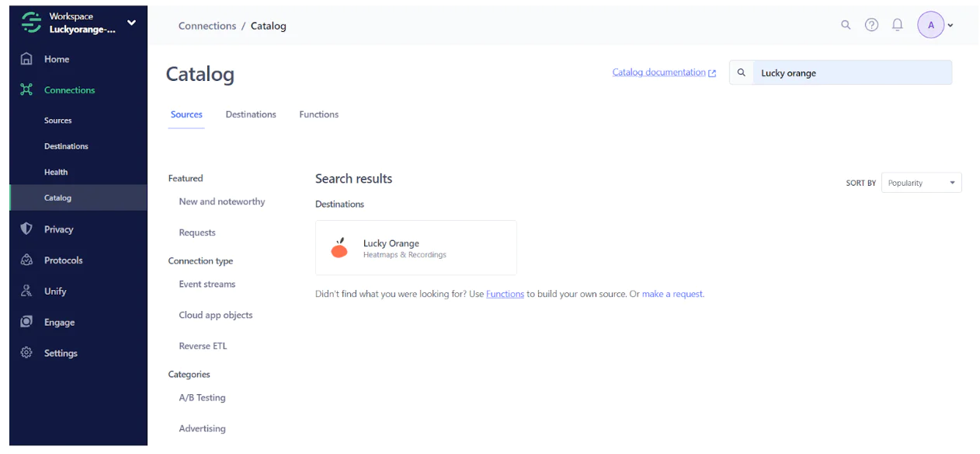Open the account avatar menu

[x=930, y=24]
